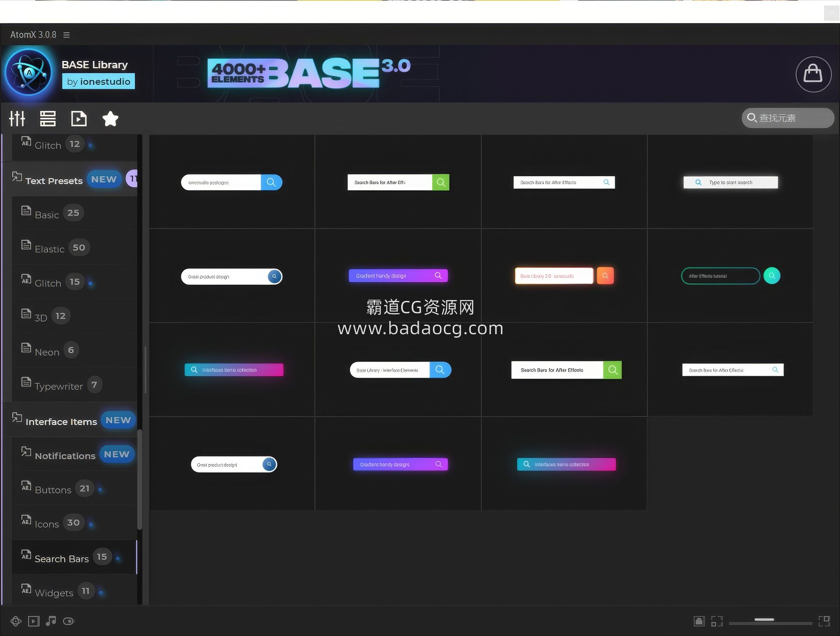Open the sliders settings icon
The height and width of the screenshot is (636, 840).
[x=17, y=119]
